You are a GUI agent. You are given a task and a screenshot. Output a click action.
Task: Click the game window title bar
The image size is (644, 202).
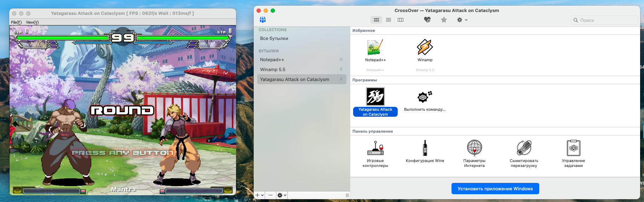coord(122,13)
